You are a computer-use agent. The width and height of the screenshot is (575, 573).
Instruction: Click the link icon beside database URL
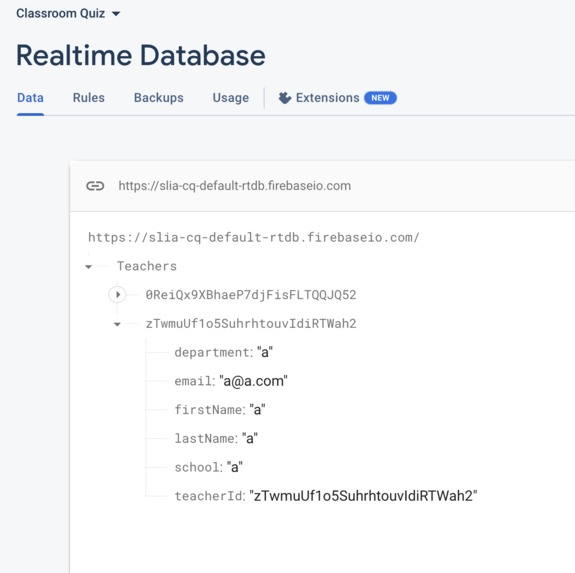(95, 186)
